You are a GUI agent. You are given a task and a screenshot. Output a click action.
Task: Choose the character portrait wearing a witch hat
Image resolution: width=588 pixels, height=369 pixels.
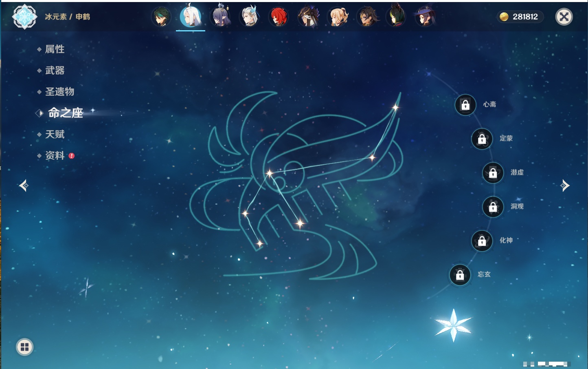(x=425, y=17)
